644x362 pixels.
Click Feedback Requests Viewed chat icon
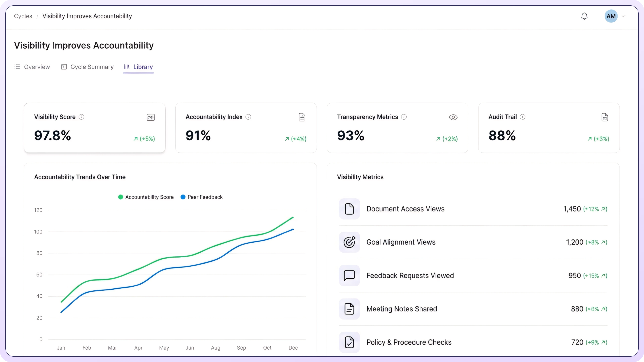(349, 276)
